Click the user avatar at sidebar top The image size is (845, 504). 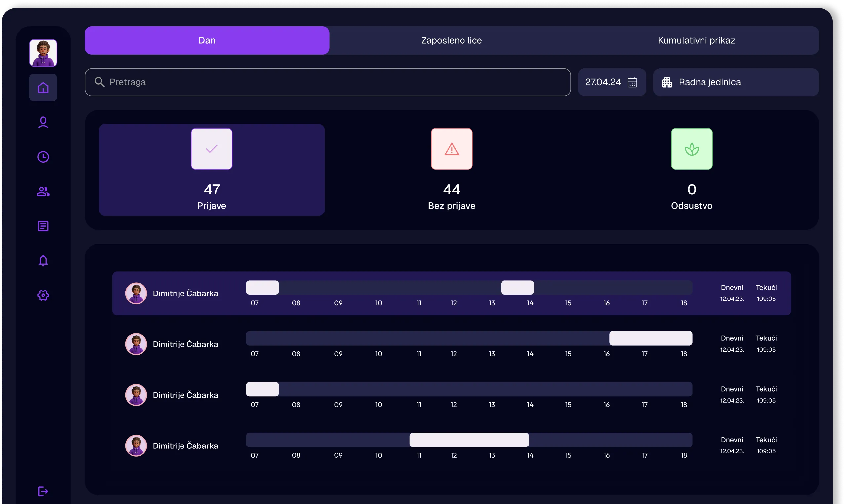pos(43,53)
